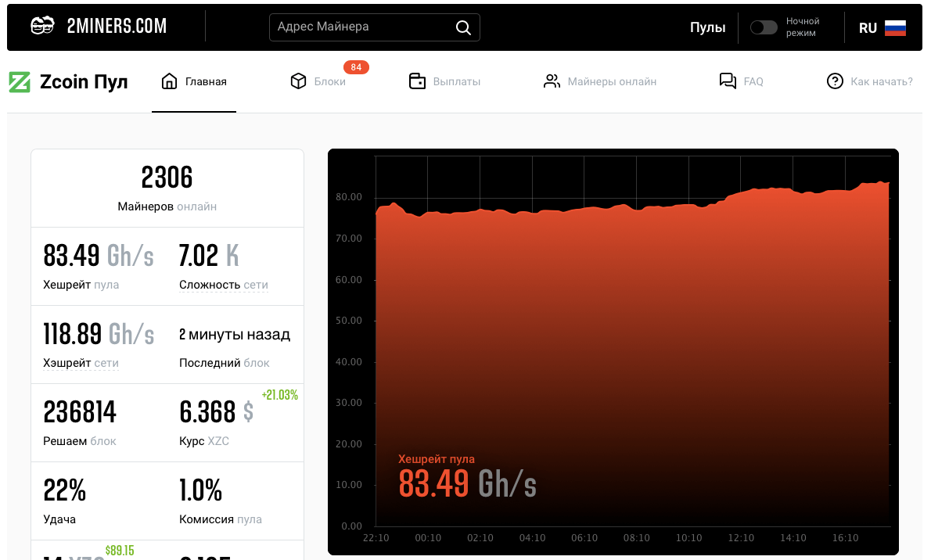Open the Майнеры онлайн tab
The width and height of the screenshot is (931, 560).
click(612, 81)
